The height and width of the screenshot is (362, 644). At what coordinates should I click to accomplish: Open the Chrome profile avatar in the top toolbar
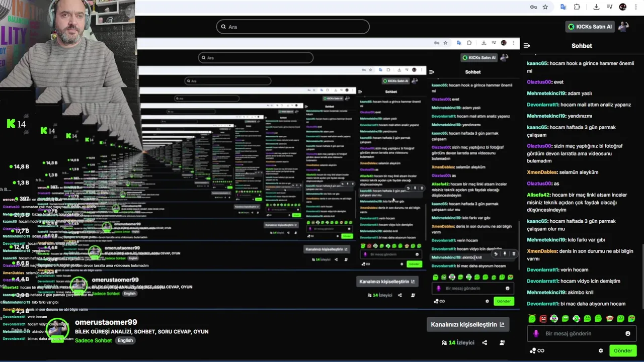[x=623, y=7]
